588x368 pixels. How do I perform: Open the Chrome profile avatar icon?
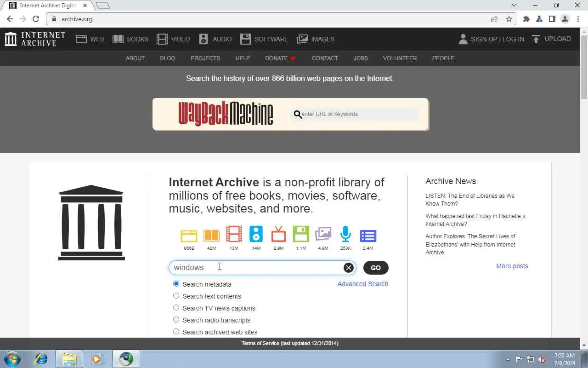pos(565,19)
